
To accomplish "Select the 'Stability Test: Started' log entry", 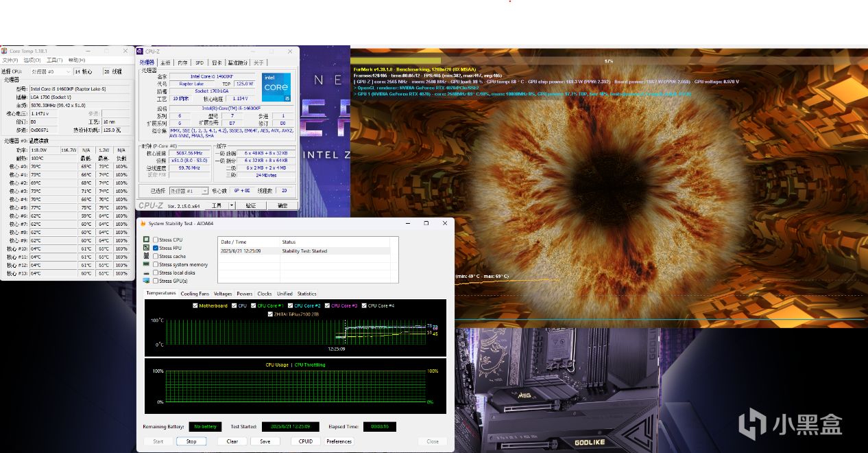I will (304, 251).
